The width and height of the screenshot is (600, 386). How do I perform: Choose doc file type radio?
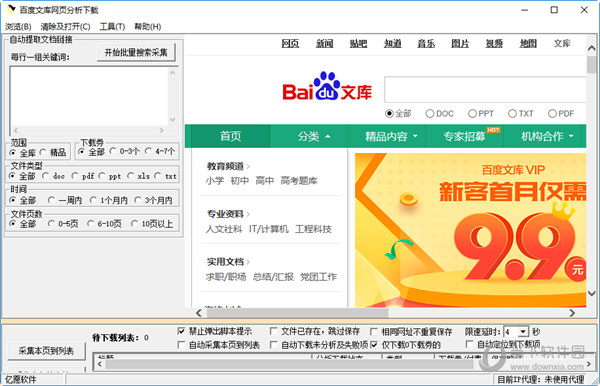(x=46, y=176)
